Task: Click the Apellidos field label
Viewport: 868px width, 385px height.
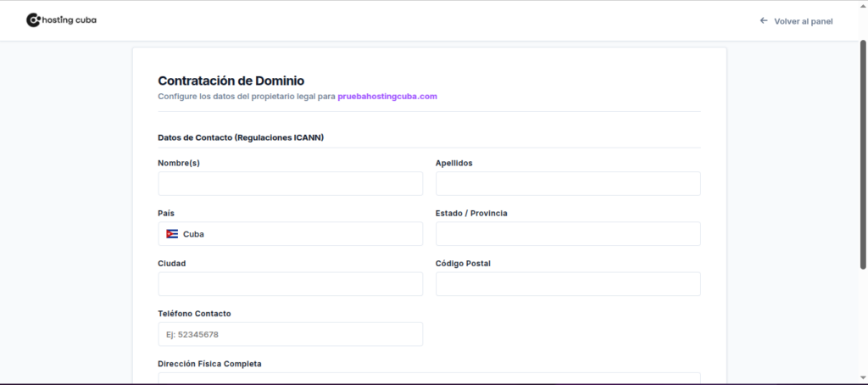Action: click(x=453, y=163)
